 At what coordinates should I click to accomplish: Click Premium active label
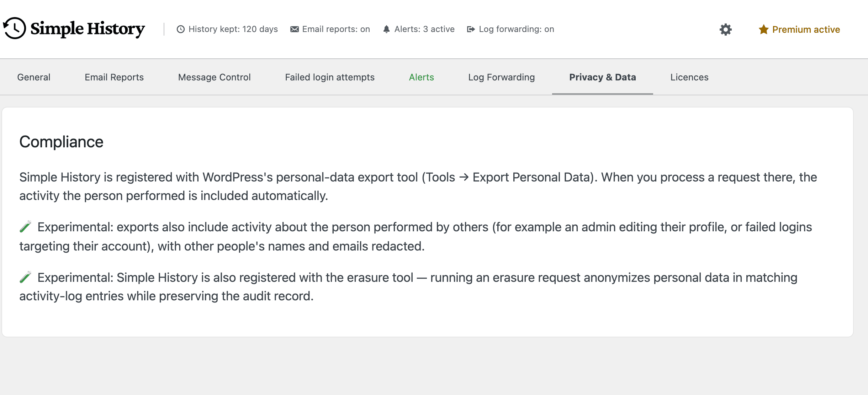(806, 30)
